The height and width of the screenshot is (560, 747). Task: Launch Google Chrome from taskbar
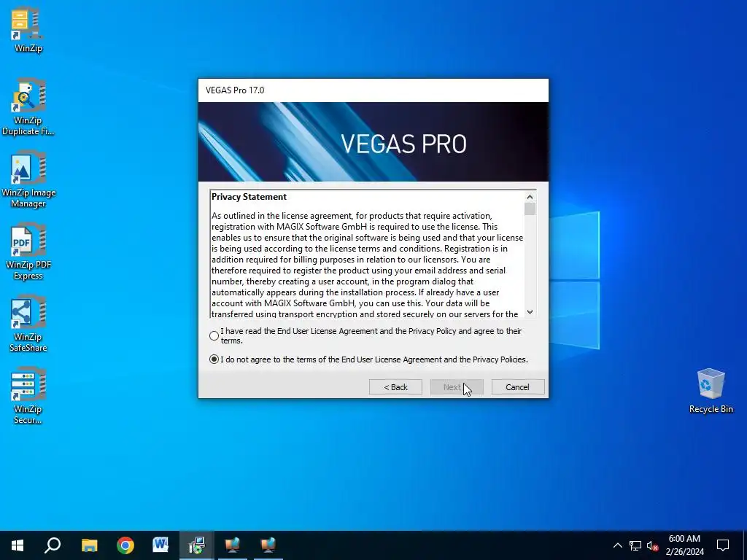coord(125,545)
